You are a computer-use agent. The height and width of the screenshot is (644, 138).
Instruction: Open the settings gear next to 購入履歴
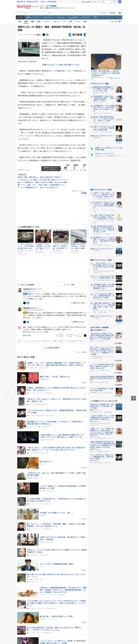(x=120, y=13)
